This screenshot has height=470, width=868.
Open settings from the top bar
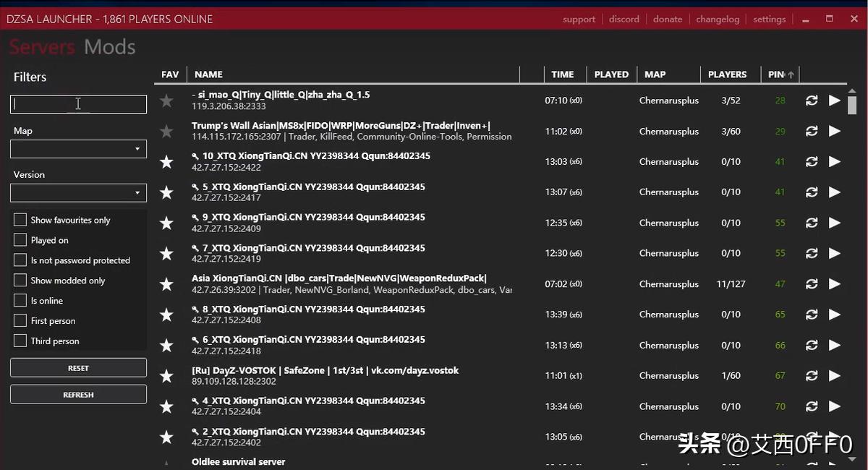coord(769,20)
